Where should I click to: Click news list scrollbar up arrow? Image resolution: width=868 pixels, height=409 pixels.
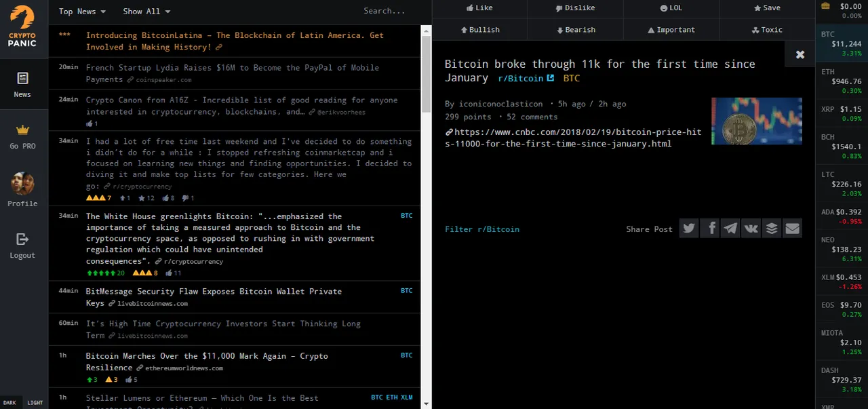[x=426, y=31]
